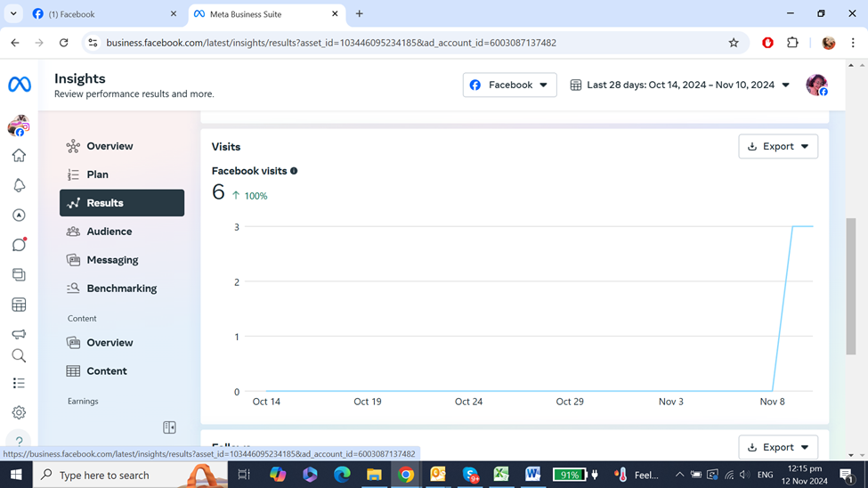Open the Facebook platform dropdown
This screenshot has width=868, height=488.
pos(510,85)
